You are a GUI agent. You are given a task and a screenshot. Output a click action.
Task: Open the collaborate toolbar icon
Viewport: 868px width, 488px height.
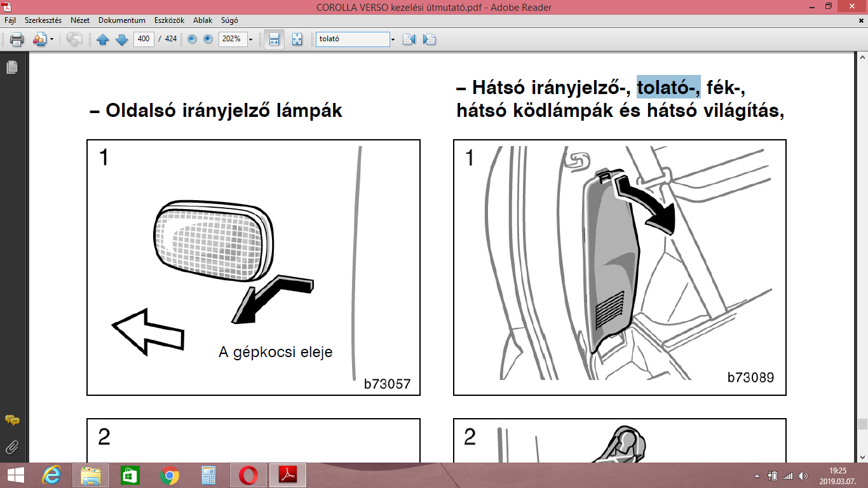point(40,39)
